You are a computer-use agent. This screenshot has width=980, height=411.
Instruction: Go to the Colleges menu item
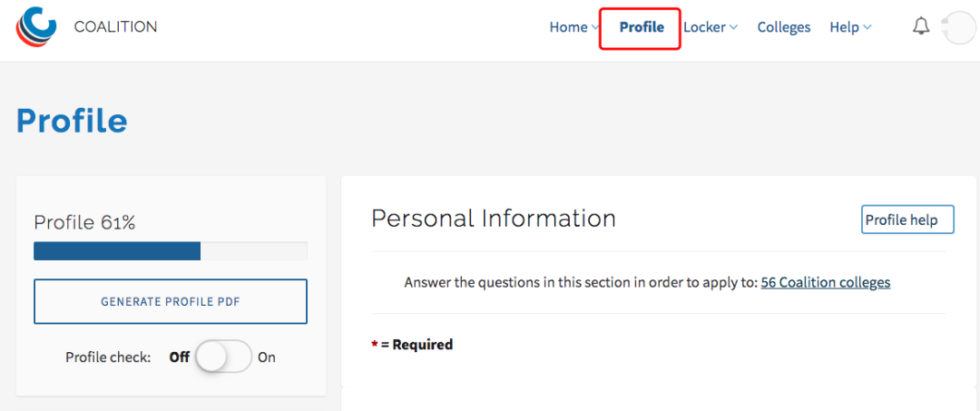point(784,27)
